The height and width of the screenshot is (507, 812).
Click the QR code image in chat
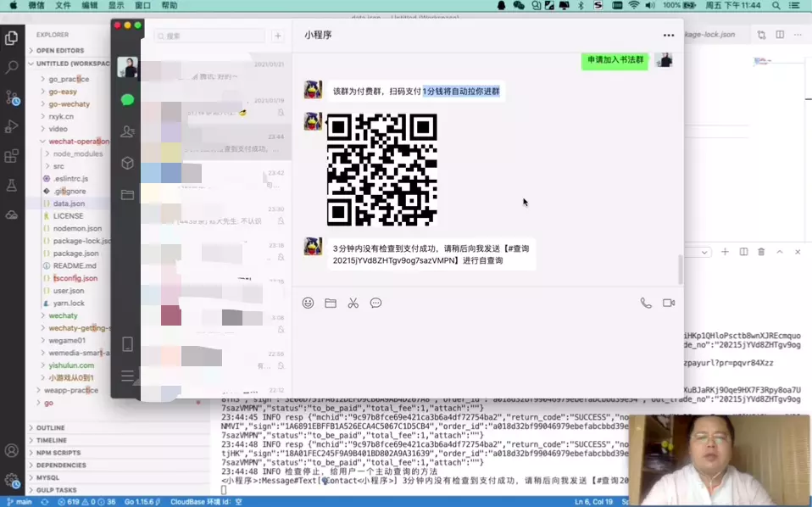tap(381, 170)
